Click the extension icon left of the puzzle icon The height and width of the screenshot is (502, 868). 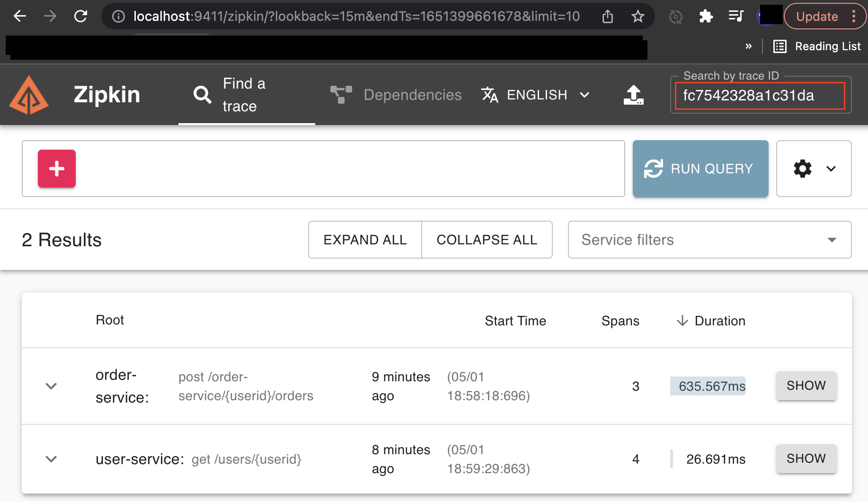pyautogui.click(x=675, y=17)
